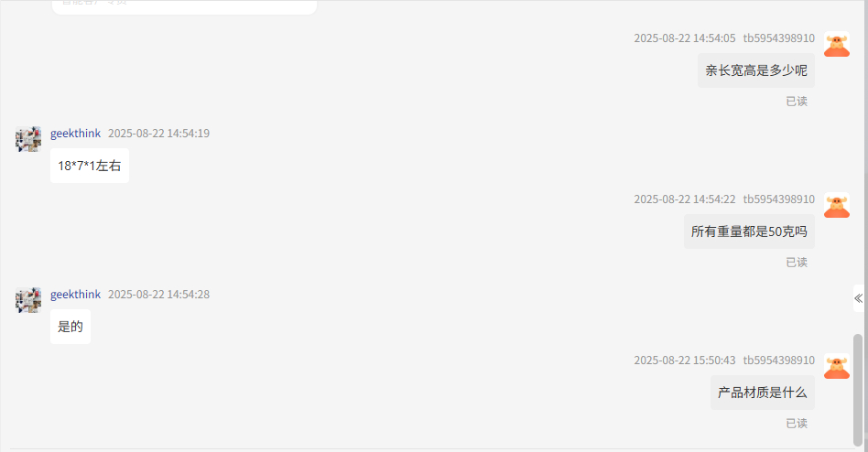The image size is (868, 452).
Task: Select the message 亲长宽高是多少呢
Action: 755,70
